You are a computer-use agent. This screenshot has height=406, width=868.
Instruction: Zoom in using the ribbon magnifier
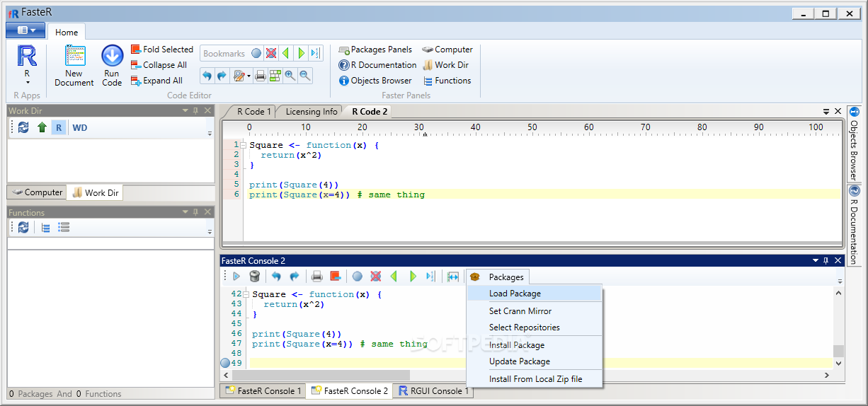click(290, 75)
